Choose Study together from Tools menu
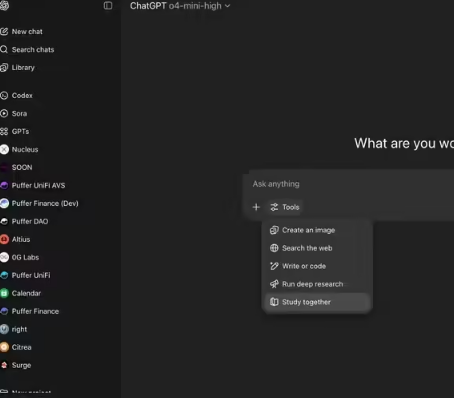Image resolution: width=454 pixels, height=398 pixels. tap(317, 302)
